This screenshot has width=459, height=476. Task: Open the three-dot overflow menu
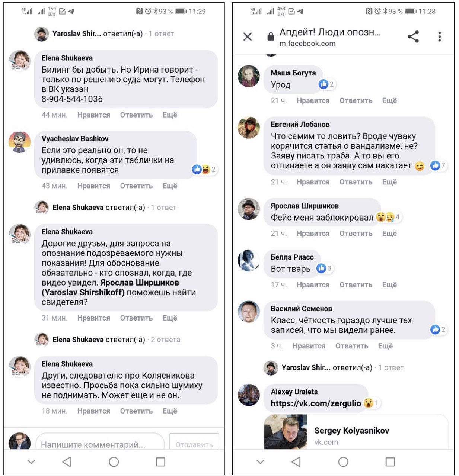(440, 36)
